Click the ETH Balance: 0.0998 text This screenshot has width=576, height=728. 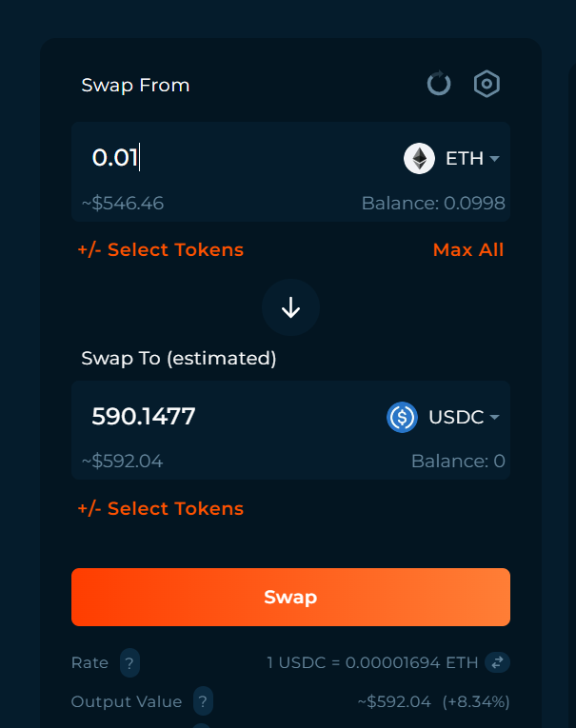click(433, 204)
